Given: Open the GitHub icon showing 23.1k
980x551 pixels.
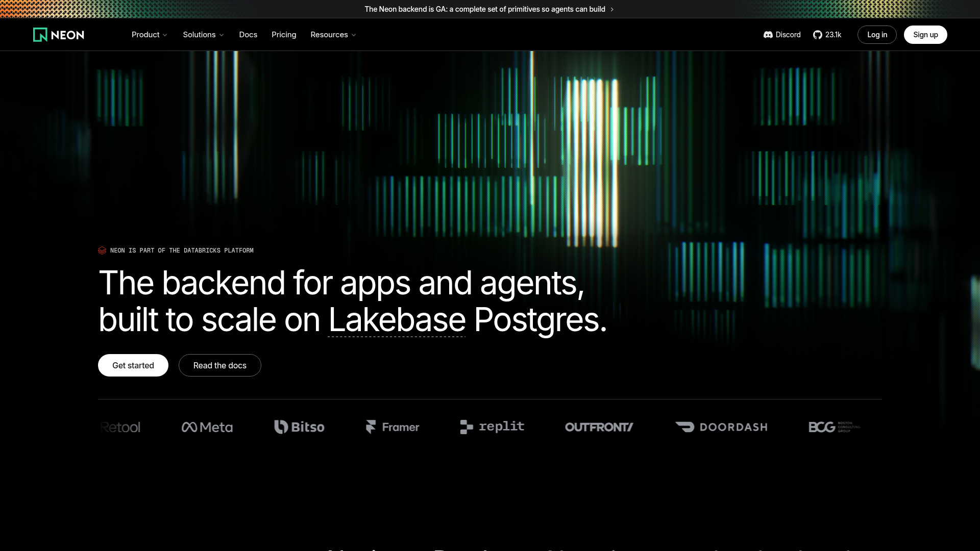Looking at the screenshot, I should (817, 35).
